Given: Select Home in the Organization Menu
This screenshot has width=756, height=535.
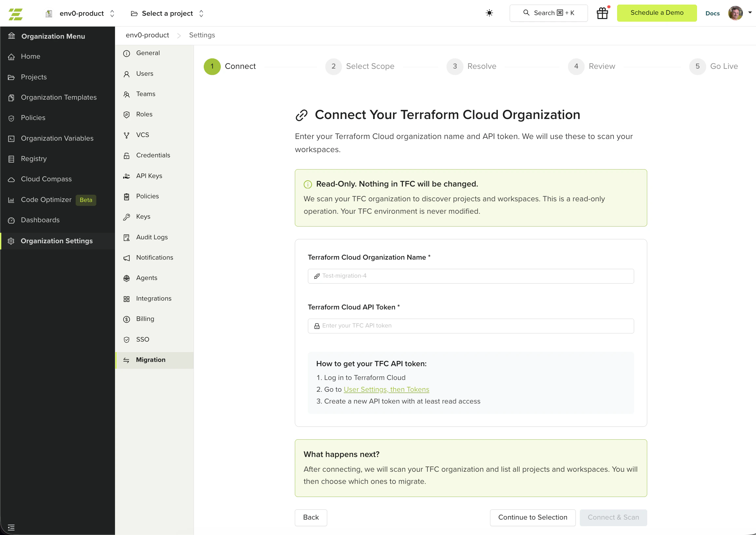Looking at the screenshot, I should coord(30,56).
